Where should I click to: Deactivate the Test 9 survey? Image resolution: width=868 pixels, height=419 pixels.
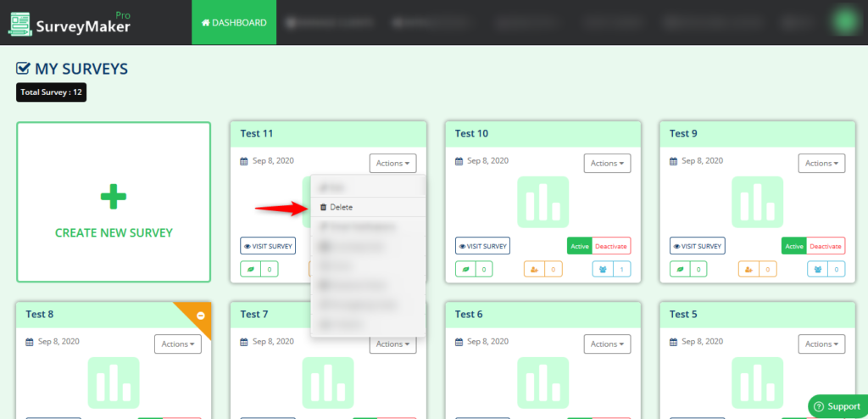coord(826,246)
